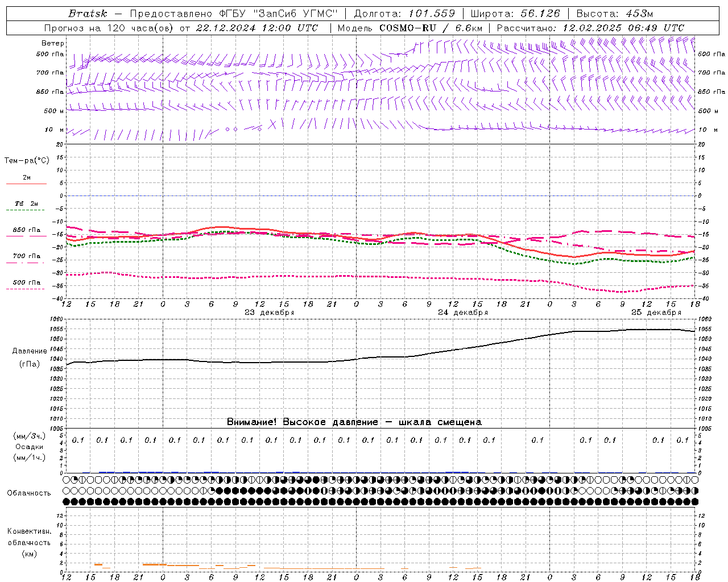Screen dimensions: 728x582
Task: Click the 'Облачность' cloud cover row label
Action: pyautogui.click(x=29, y=493)
